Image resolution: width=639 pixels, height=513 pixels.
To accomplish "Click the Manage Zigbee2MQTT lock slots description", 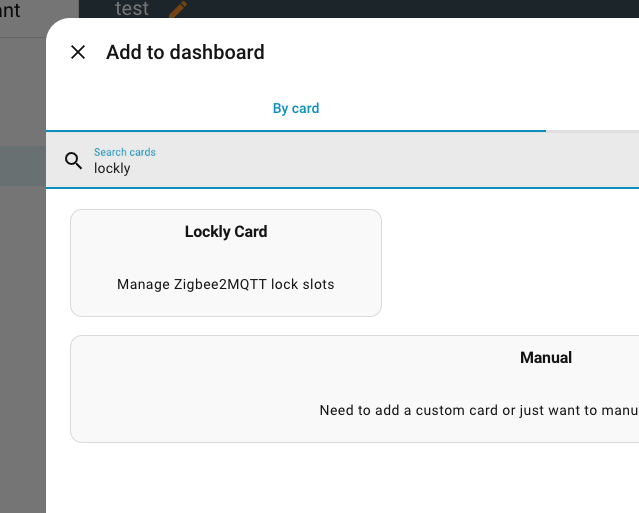I will 226,284.
